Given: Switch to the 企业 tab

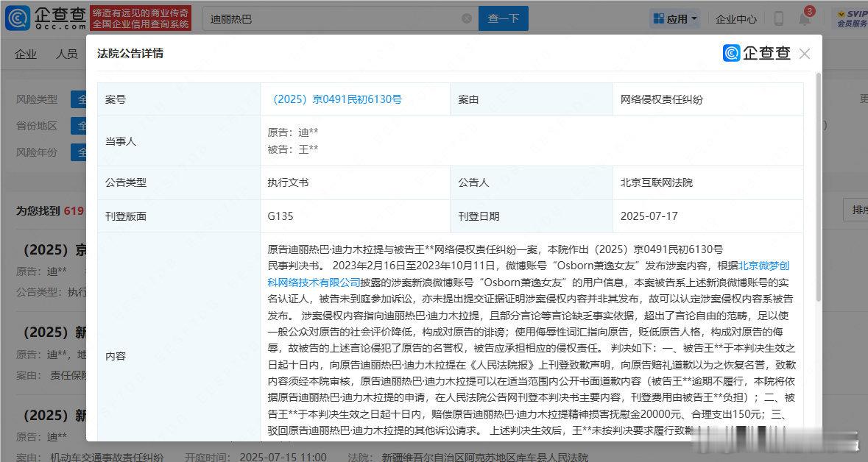Looking at the screenshot, I should coord(26,54).
